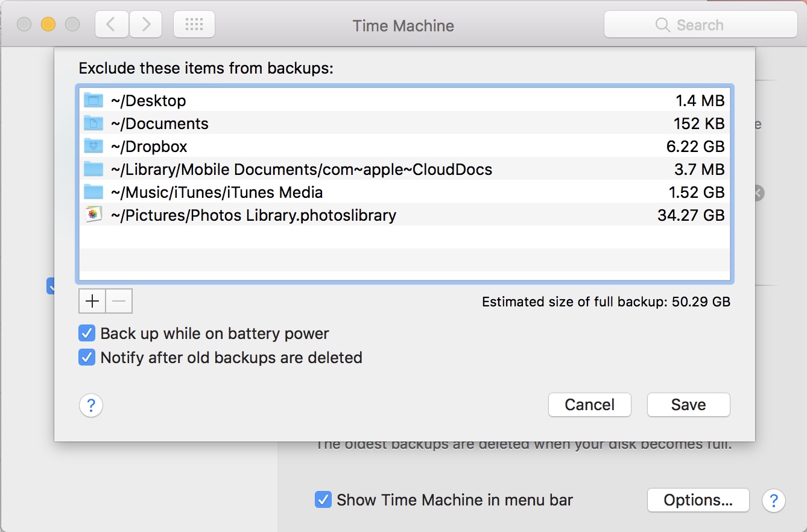Image resolution: width=807 pixels, height=532 pixels.
Task: Click the 1.52 GB size value
Action: (x=697, y=192)
